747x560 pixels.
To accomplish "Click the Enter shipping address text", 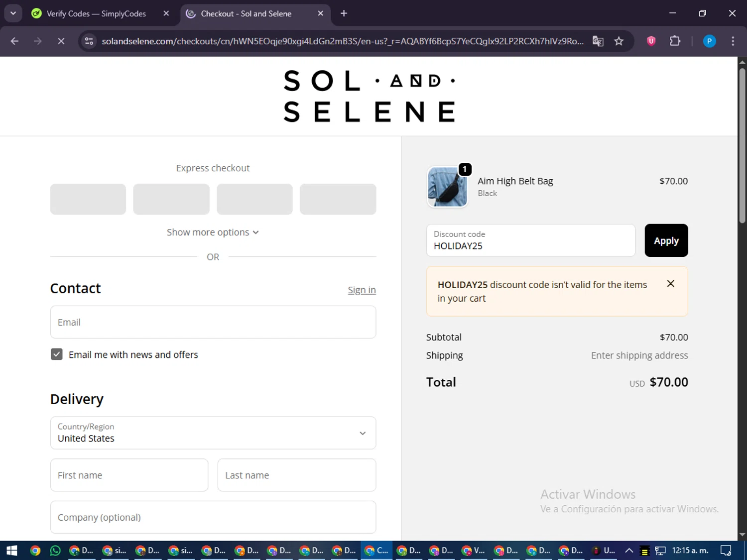I will pyautogui.click(x=639, y=355).
